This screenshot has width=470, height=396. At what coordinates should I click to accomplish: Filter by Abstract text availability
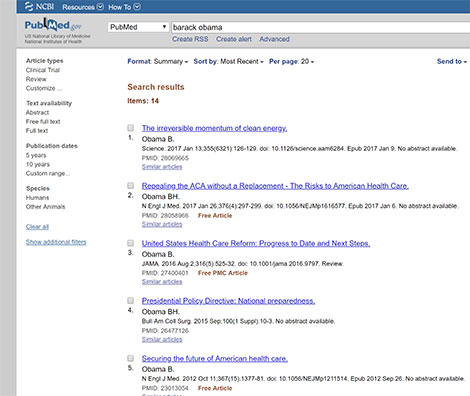[37, 113]
